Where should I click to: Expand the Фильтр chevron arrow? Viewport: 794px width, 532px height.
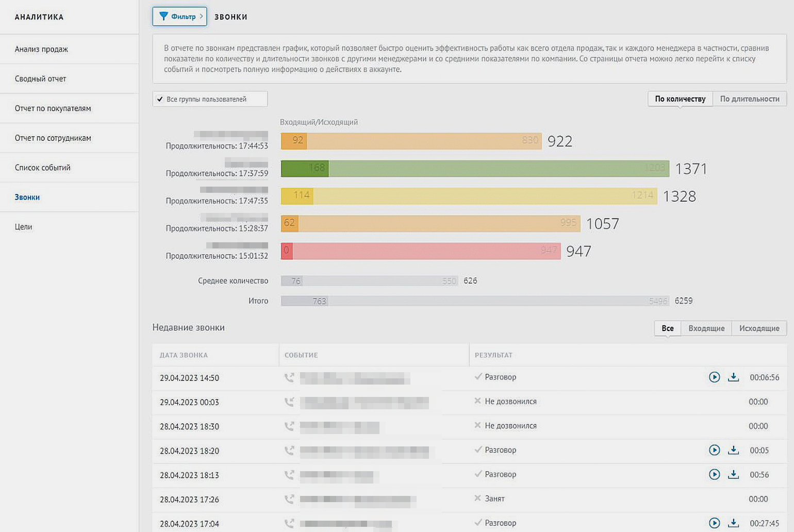201,16
